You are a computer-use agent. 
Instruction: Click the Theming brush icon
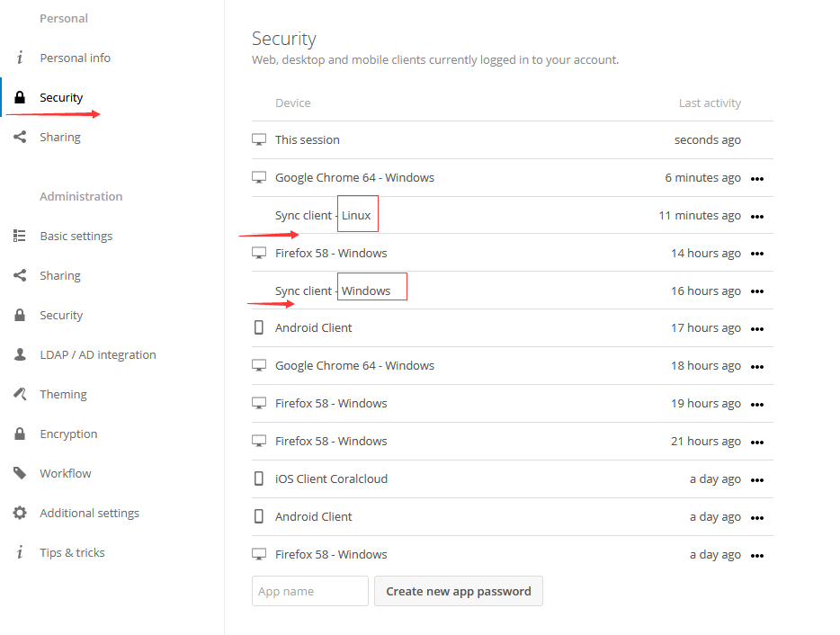[20, 394]
